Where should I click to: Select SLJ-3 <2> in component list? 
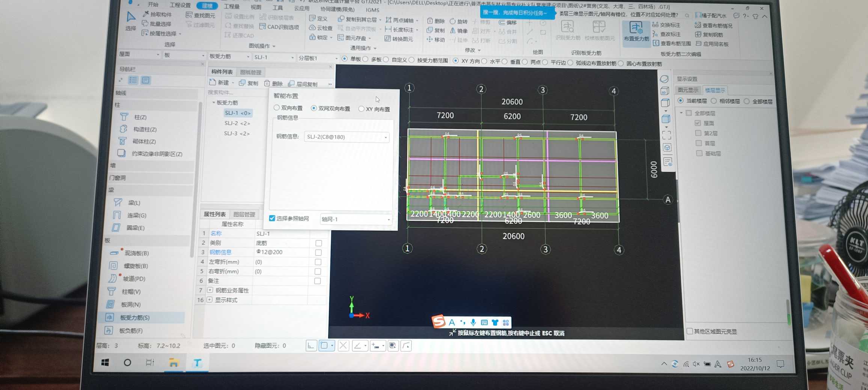point(237,133)
